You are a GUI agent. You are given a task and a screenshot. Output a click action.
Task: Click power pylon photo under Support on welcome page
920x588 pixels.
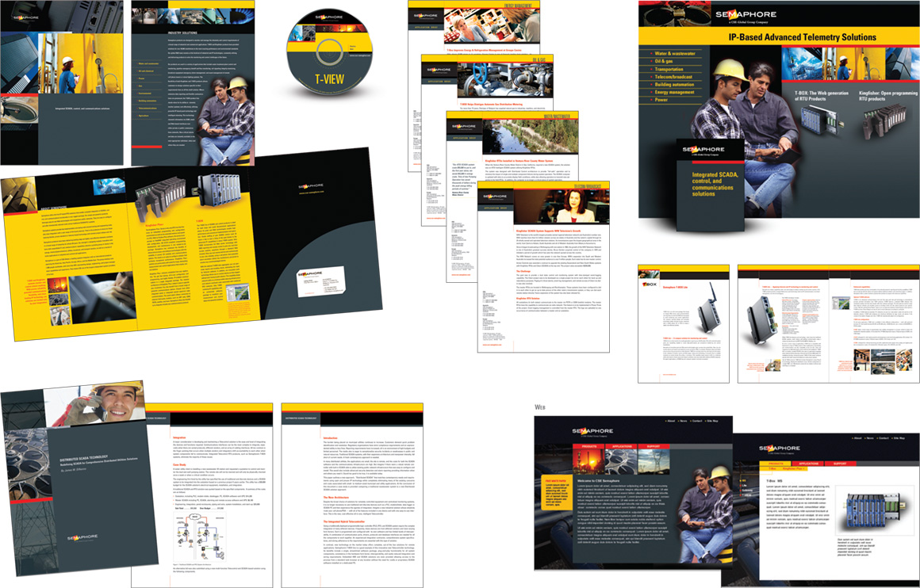tap(654, 462)
